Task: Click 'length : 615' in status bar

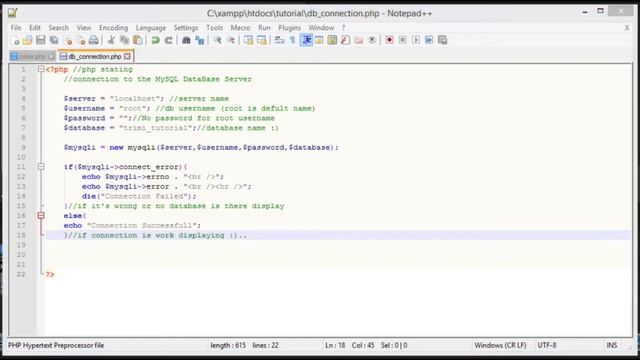Action: pyautogui.click(x=228, y=345)
